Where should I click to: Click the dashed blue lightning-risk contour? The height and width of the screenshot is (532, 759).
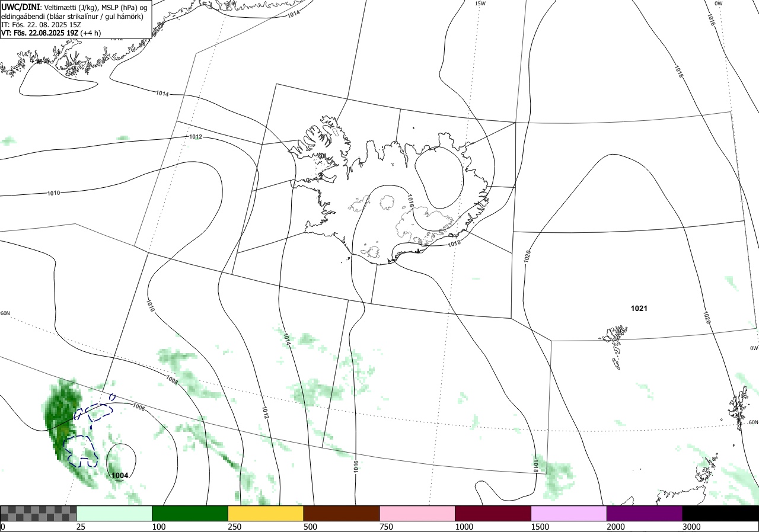(x=81, y=450)
